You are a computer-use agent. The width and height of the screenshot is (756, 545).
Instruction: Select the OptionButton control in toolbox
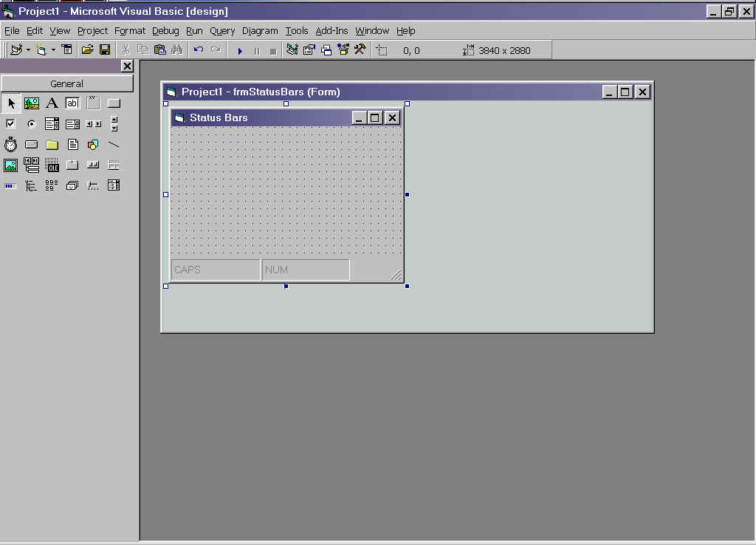tap(31, 124)
